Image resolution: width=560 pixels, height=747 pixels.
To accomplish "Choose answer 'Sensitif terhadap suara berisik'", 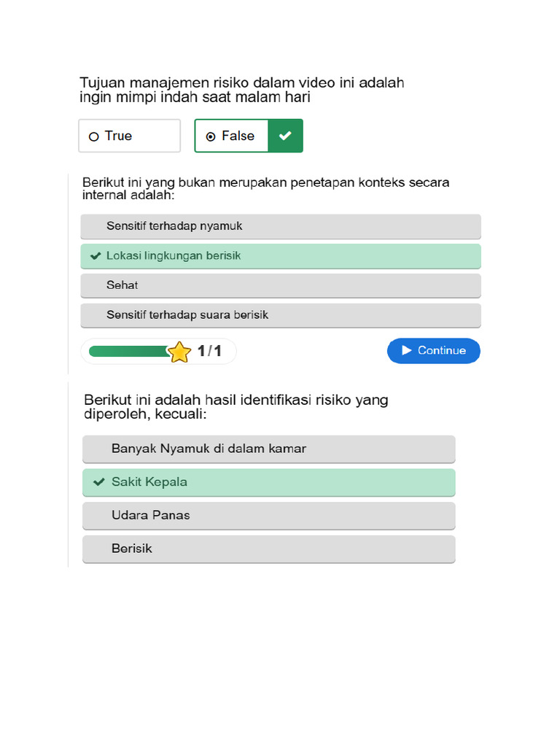I will point(281,315).
